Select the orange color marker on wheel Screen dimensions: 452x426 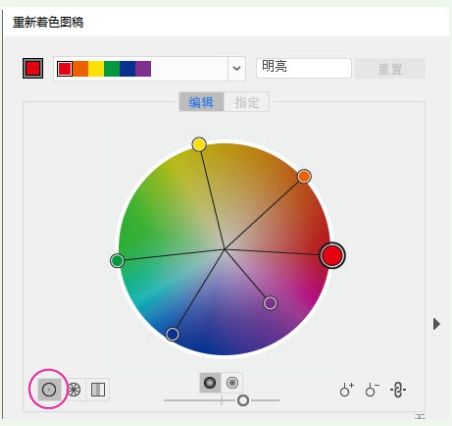tap(304, 176)
